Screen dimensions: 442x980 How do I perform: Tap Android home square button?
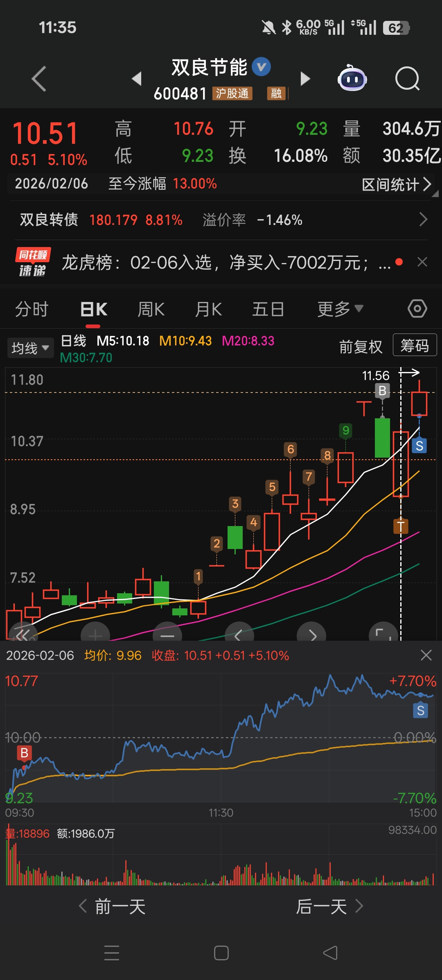tap(221, 953)
